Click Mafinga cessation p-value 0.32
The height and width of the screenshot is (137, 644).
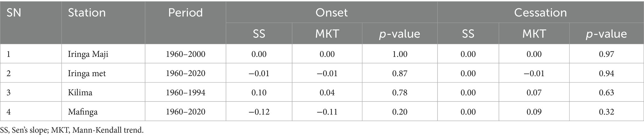[x=606, y=112]
